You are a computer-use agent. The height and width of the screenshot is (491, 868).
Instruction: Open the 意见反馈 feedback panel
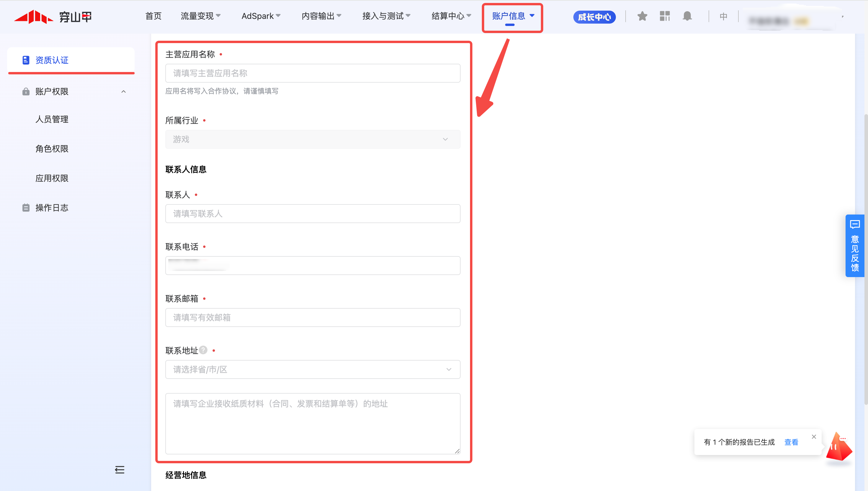854,245
